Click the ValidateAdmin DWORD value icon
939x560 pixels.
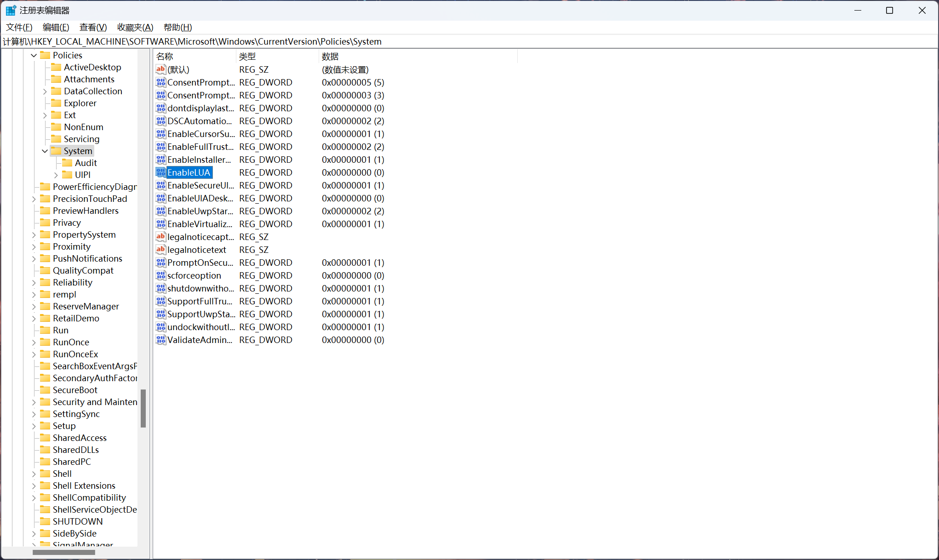click(160, 340)
